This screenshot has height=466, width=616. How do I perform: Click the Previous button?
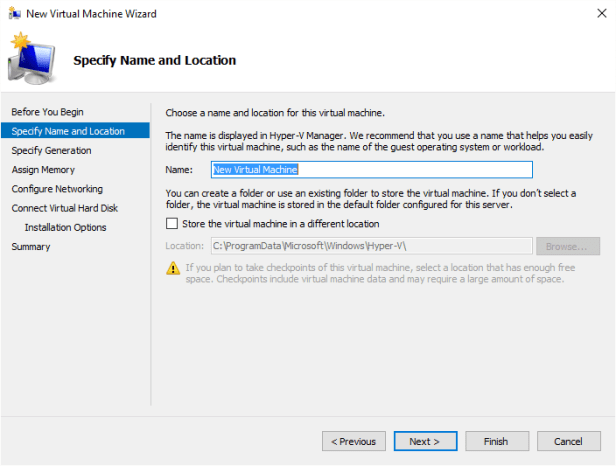point(353,441)
